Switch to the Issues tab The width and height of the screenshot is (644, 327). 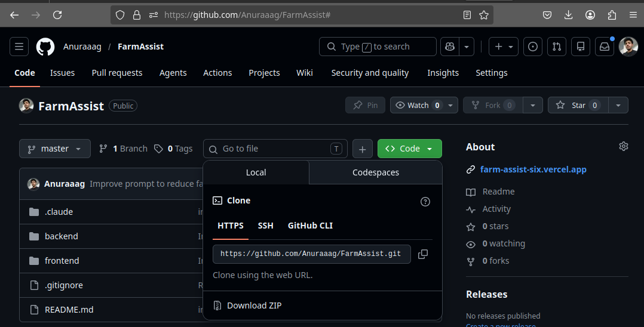tap(62, 73)
